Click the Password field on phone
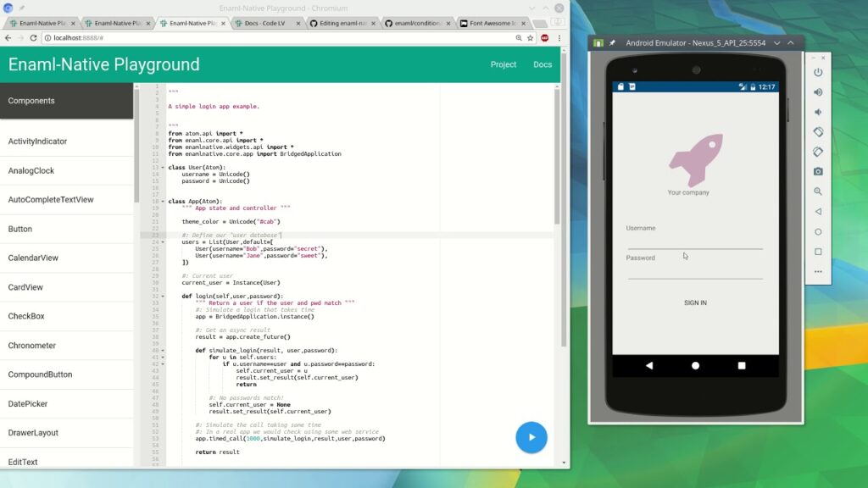The height and width of the screenshot is (488, 868). (x=695, y=271)
